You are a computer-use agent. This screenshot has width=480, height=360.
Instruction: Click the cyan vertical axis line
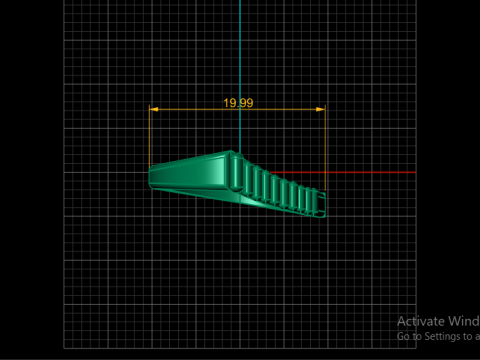click(240, 76)
